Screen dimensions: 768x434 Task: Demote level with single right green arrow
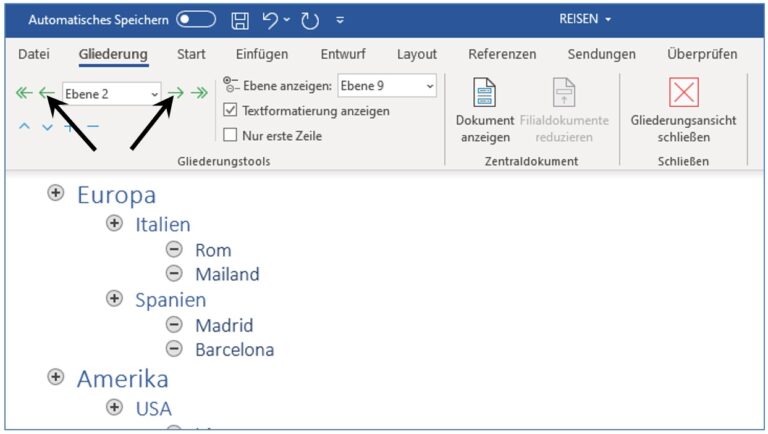click(x=176, y=93)
